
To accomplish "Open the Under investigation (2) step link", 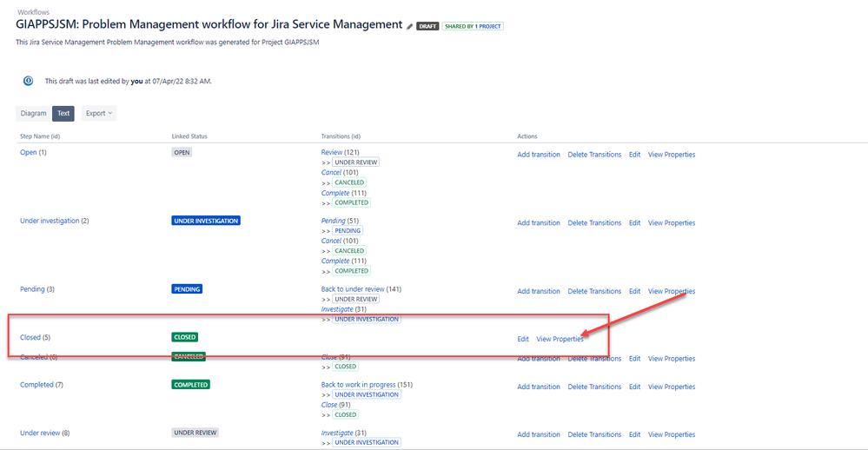I will tap(50, 221).
